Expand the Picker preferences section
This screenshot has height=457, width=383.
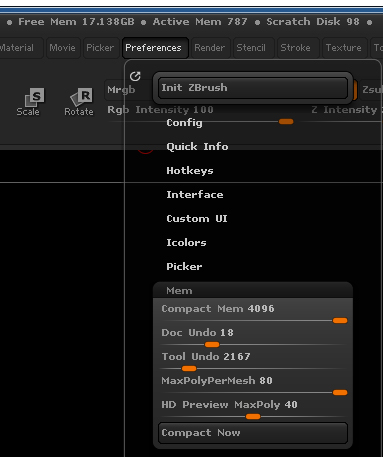pos(184,267)
